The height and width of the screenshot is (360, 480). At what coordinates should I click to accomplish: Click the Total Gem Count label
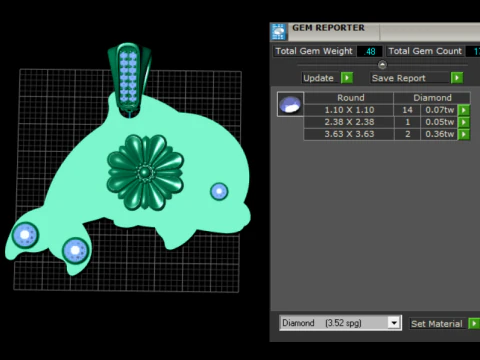(425, 51)
